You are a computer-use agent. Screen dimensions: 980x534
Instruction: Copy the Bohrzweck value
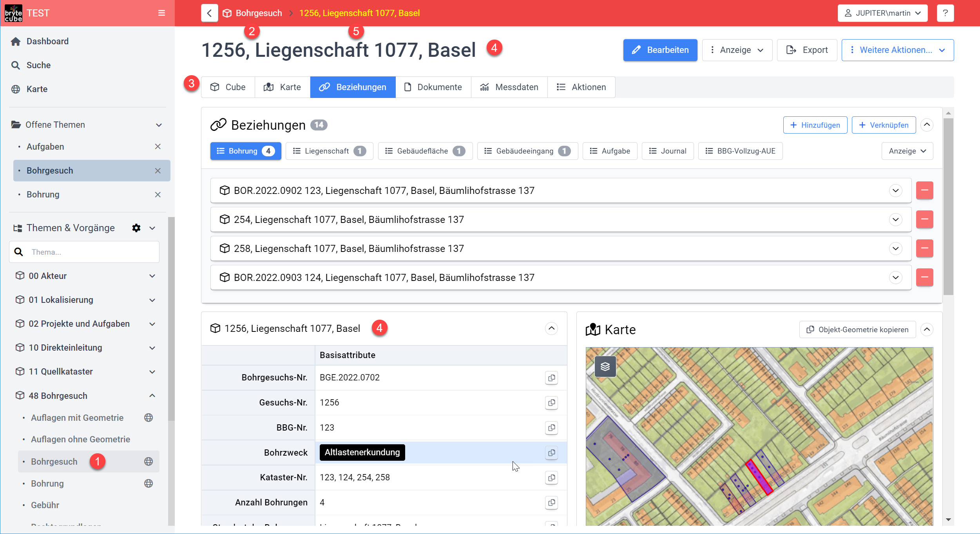click(551, 453)
